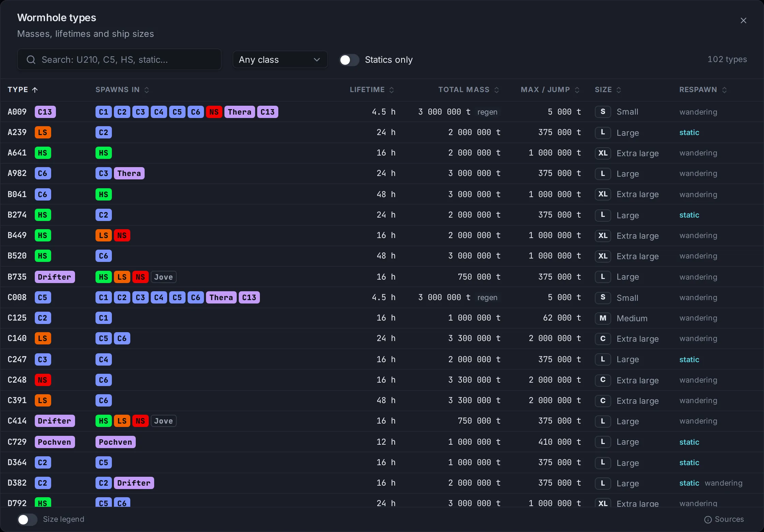Click the LS spawn tag in B449 row
This screenshot has height=532, width=764.
pyautogui.click(x=103, y=235)
